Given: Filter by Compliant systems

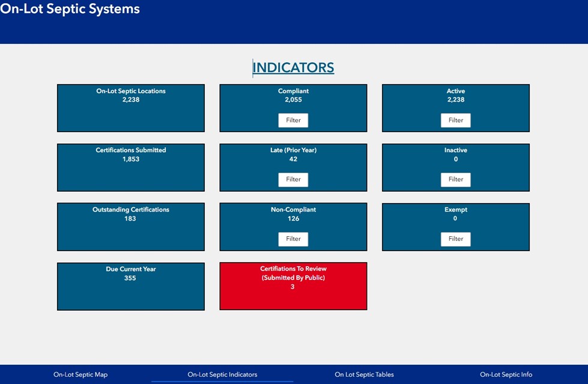Looking at the screenshot, I should point(293,120).
